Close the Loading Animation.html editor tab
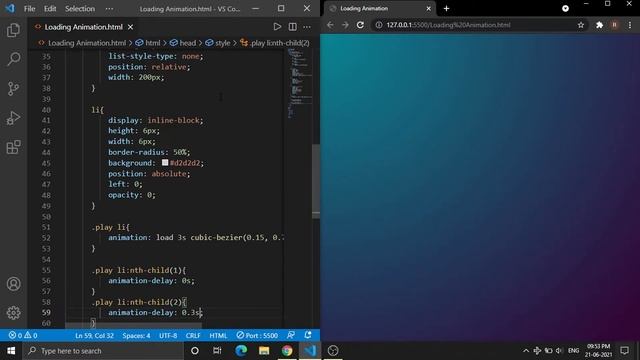This screenshot has width=640, height=360. coord(130,27)
